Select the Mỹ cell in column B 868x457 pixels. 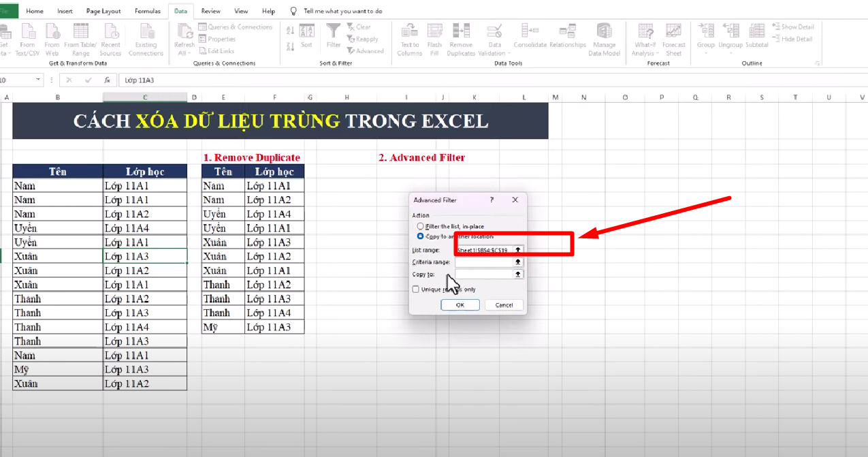(x=58, y=370)
